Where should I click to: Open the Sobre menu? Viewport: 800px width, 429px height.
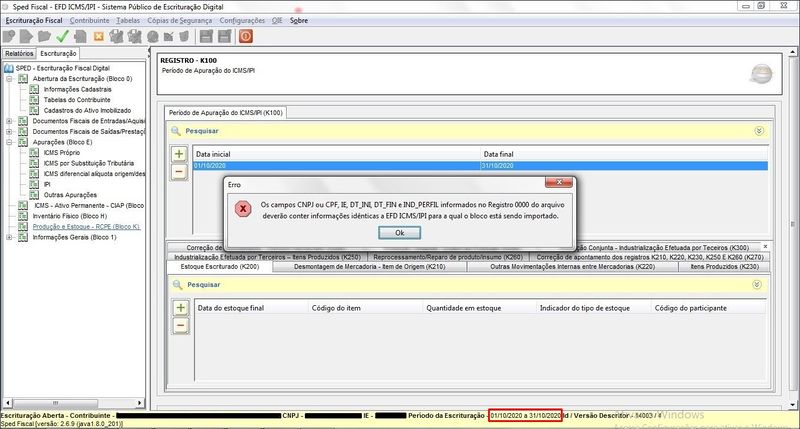298,20
